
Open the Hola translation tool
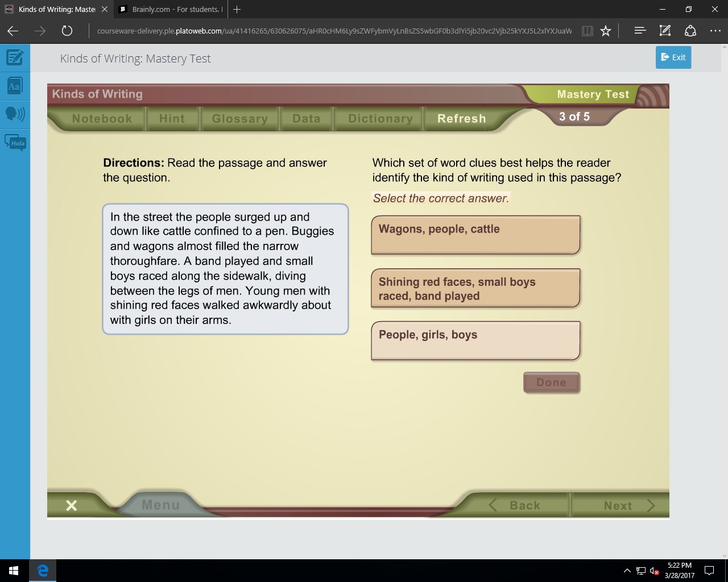click(x=15, y=142)
